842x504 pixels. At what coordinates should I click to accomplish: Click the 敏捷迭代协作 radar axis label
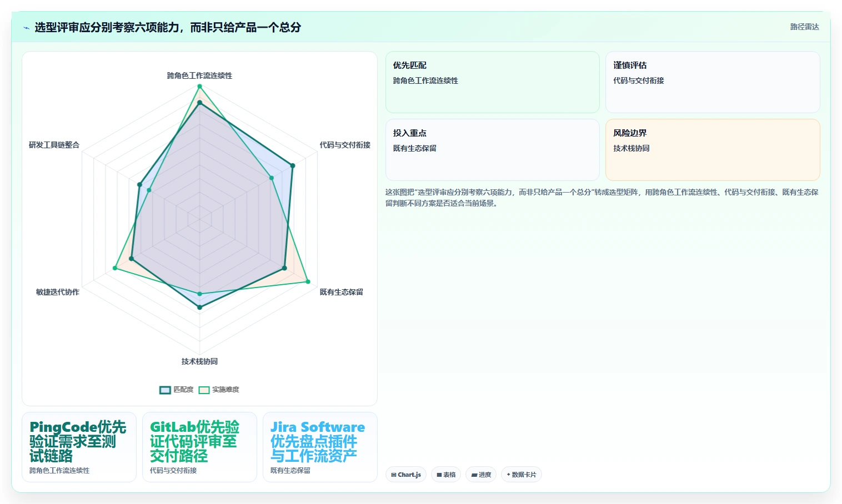(x=58, y=292)
